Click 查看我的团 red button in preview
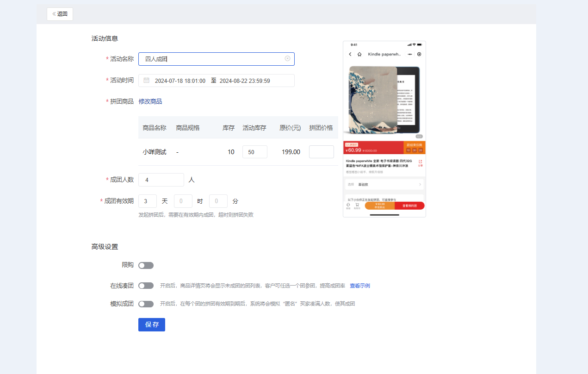 pos(409,206)
